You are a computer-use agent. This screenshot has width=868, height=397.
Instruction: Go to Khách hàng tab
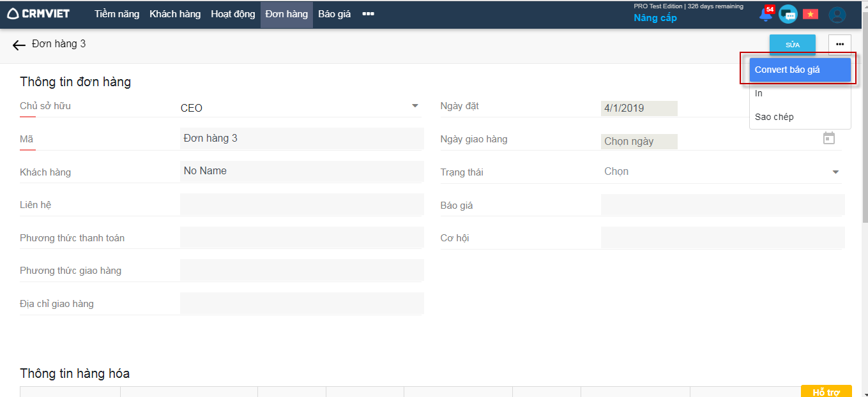tap(175, 14)
